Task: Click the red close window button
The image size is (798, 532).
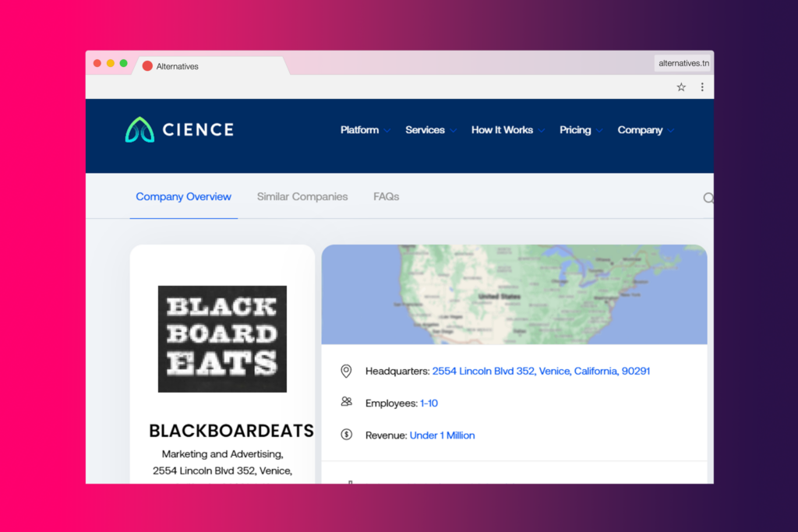Action: [97, 64]
